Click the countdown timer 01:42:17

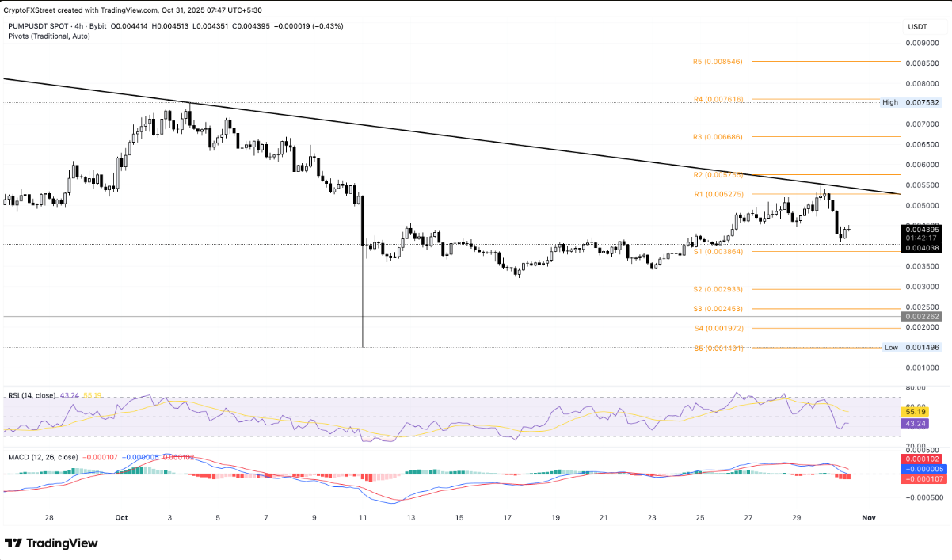(x=920, y=236)
